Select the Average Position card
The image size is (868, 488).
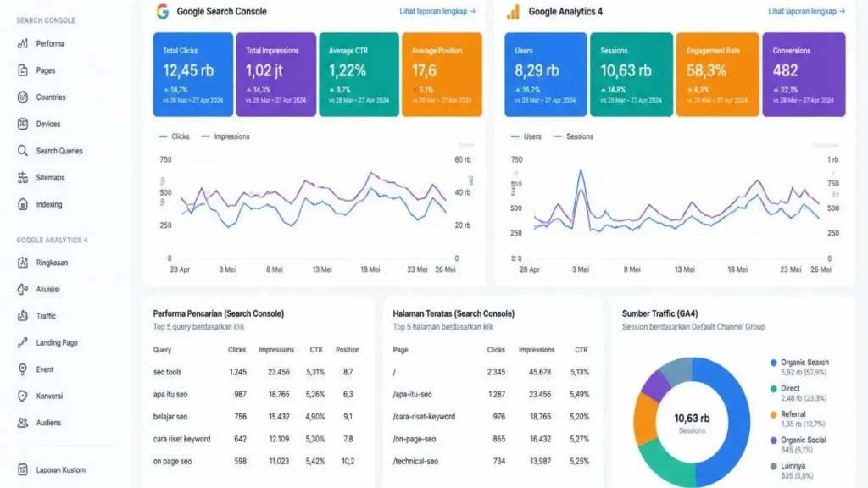[x=442, y=75]
